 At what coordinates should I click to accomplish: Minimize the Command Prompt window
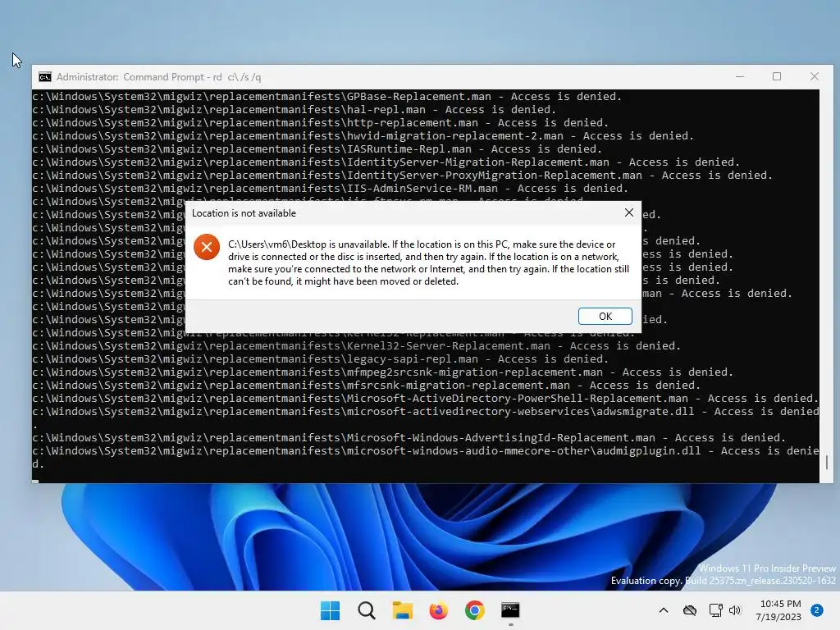click(x=740, y=76)
